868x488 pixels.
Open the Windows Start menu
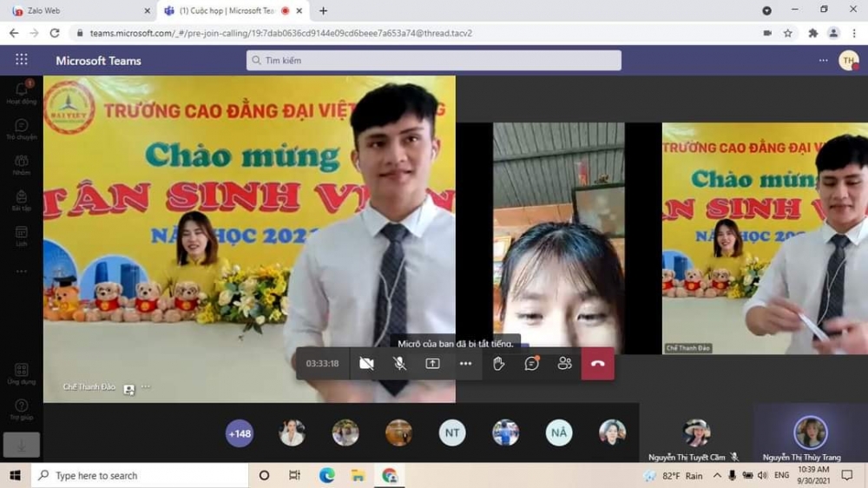pos(15,475)
